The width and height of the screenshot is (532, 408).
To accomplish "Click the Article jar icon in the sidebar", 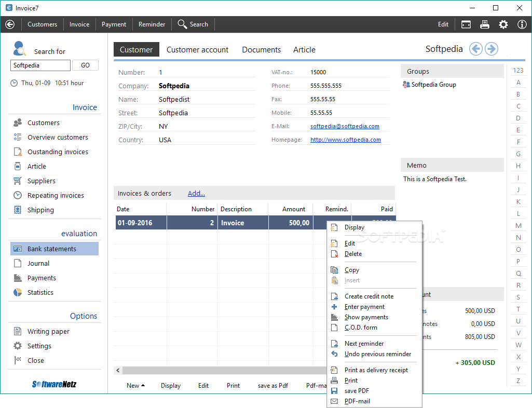I will click(18, 166).
